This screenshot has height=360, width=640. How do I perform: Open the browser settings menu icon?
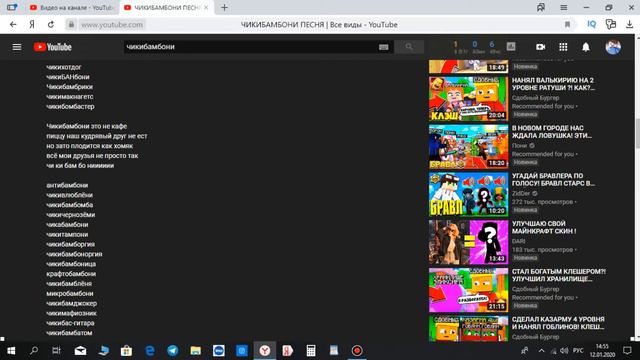(564, 7)
